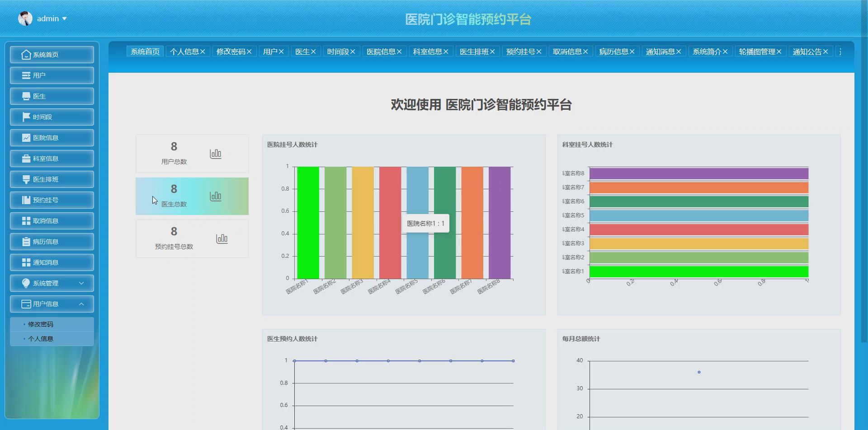Click the grid icon beside 通知消息
Image resolution: width=868 pixels, height=430 pixels.
click(x=26, y=262)
